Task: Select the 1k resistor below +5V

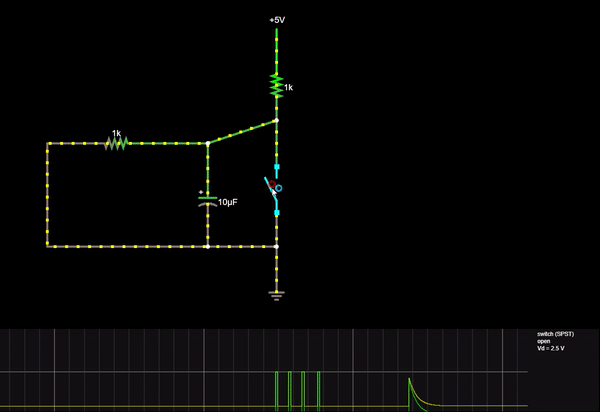Action: [x=277, y=86]
